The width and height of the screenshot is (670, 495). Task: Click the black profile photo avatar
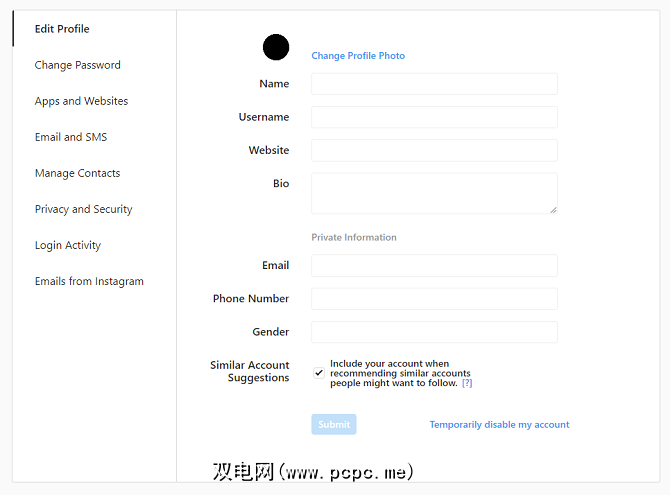276,47
